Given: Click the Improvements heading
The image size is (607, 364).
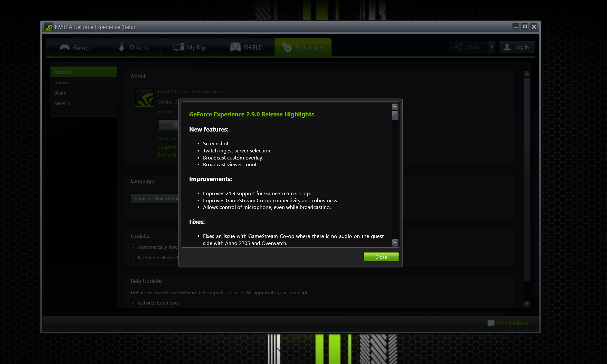Looking at the screenshot, I should click(x=210, y=179).
